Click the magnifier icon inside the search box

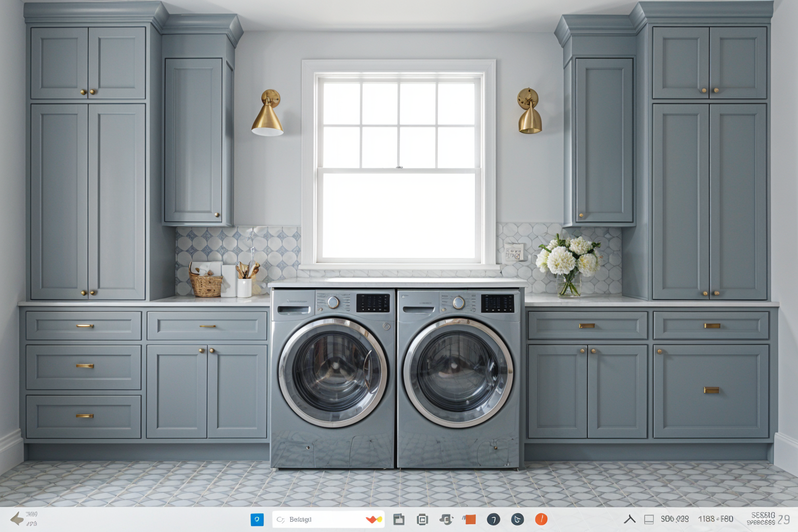tap(281, 520)
